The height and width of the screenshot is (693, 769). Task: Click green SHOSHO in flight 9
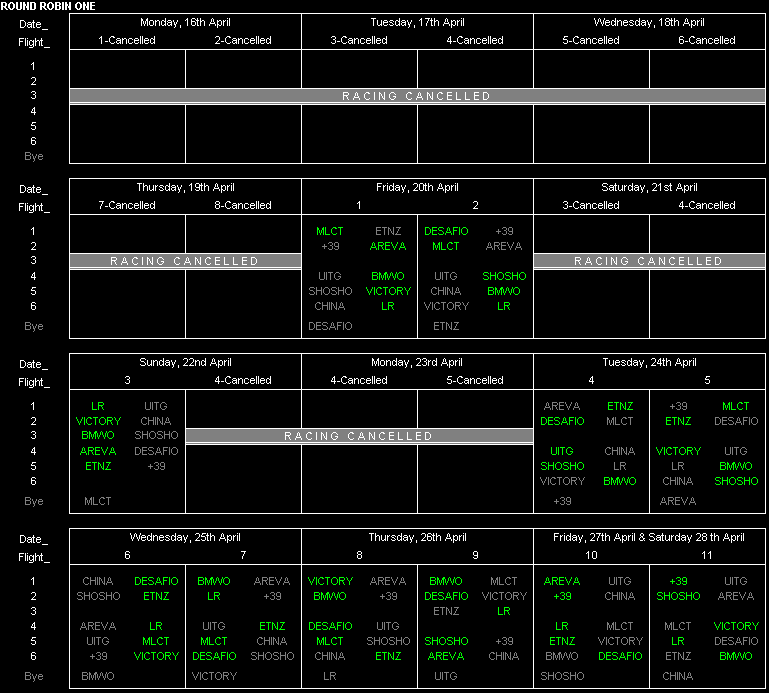point(446,642)
